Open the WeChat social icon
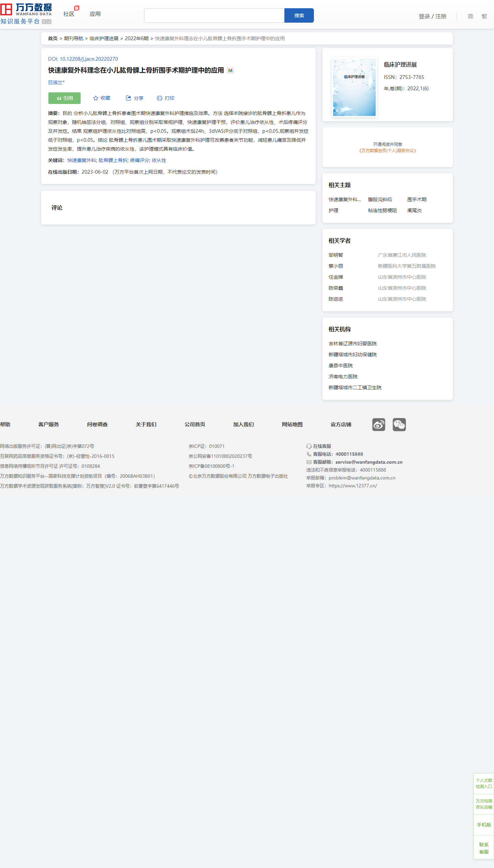Screen dimensions: 494x868 click(x=399, y=425)
